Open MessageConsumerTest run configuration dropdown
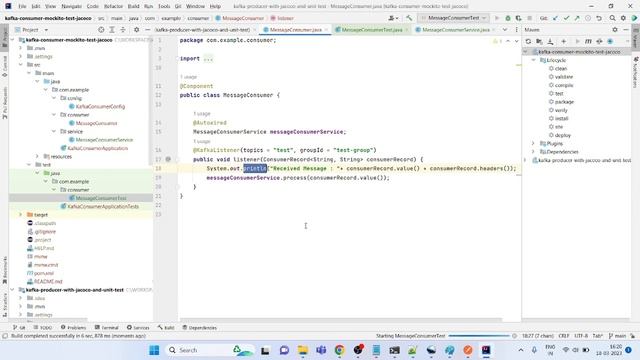Viewport: 640px width, 360px height. (453, 18)
